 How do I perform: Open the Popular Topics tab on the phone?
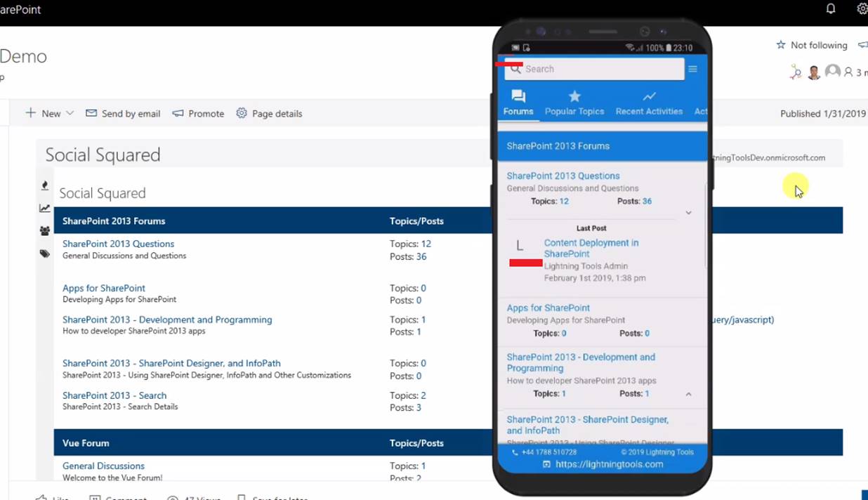coord(574,103)
